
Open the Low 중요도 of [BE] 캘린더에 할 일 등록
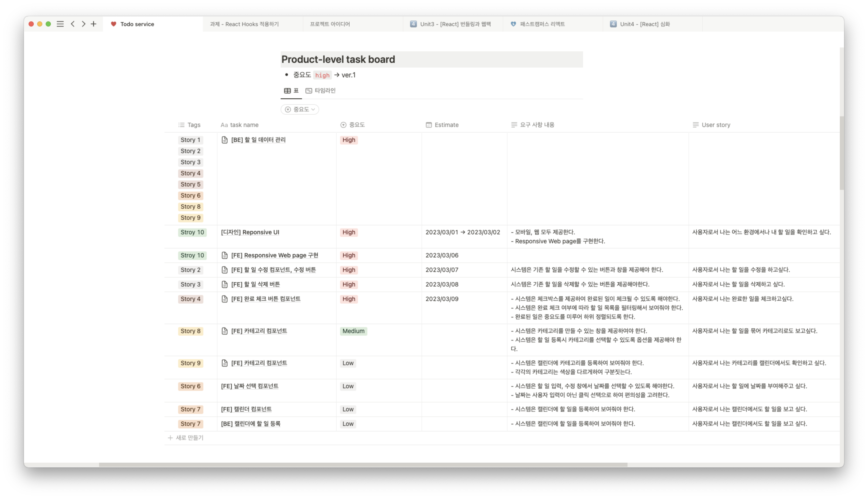(x=348, y=424)
